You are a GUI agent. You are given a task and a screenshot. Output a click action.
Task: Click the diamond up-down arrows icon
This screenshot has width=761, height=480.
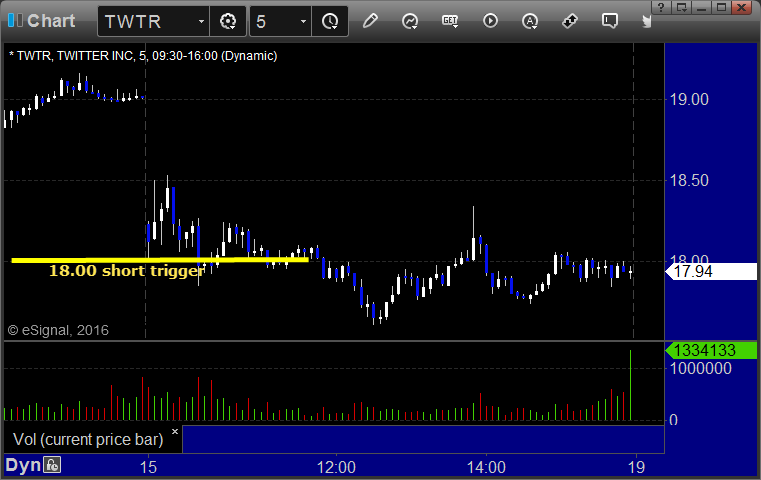coord(570,21)
